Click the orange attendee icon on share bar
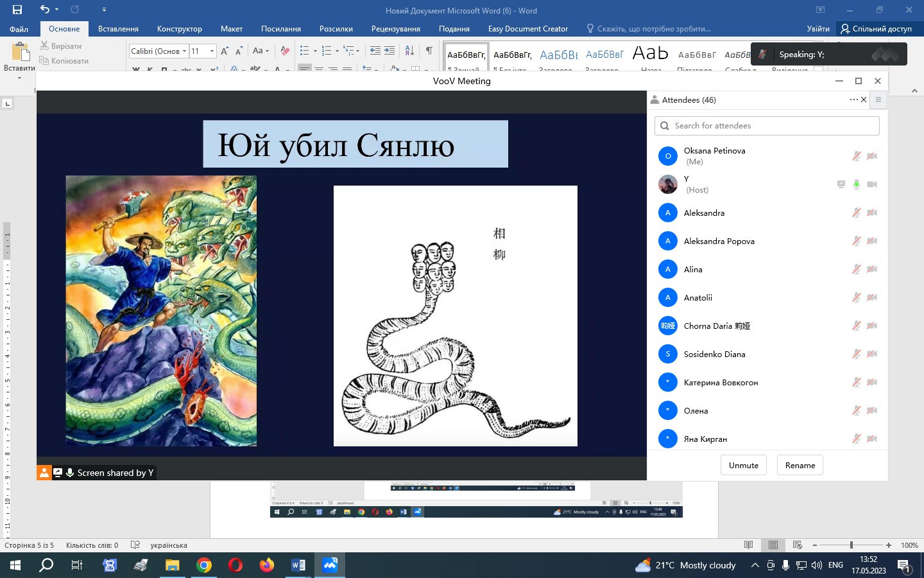The height and width of the screenshot is (578, 924). pyautogui.click(x=44, y=473)
